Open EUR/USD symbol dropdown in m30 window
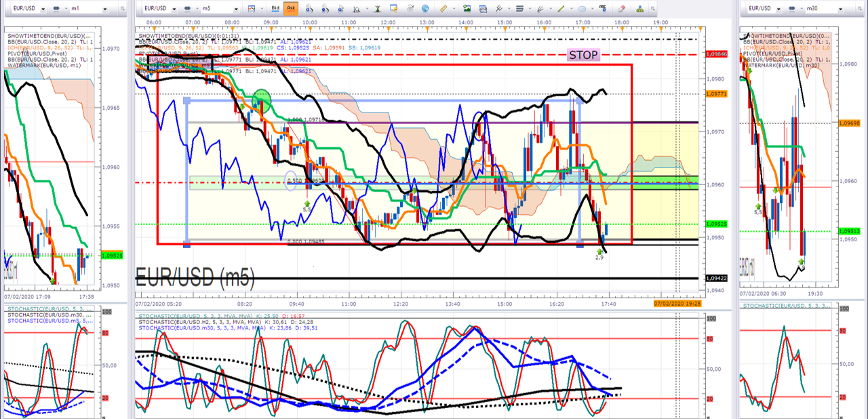The height and width of the screenshot is (419, 868). (778, 9)
